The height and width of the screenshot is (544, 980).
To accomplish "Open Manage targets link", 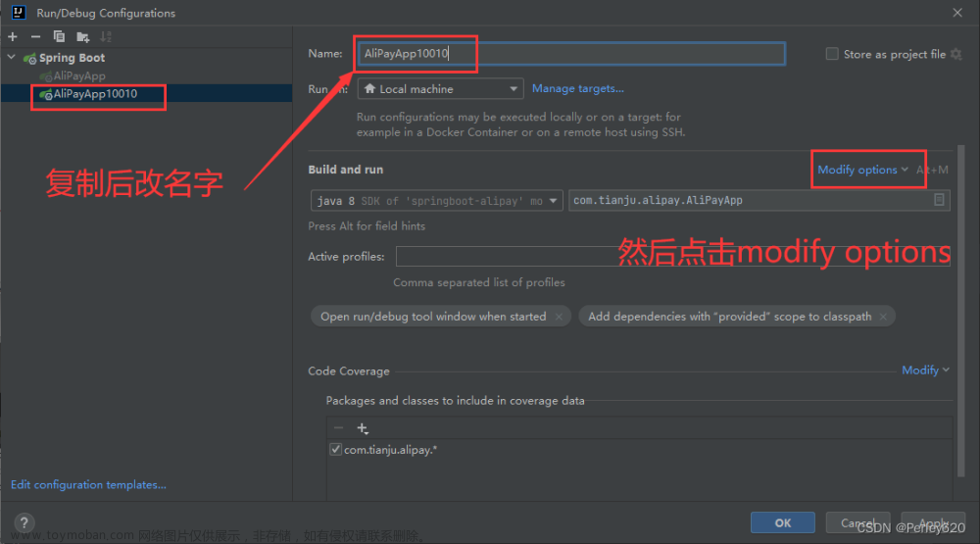I will pyautogui.click(x=577, y=88).
